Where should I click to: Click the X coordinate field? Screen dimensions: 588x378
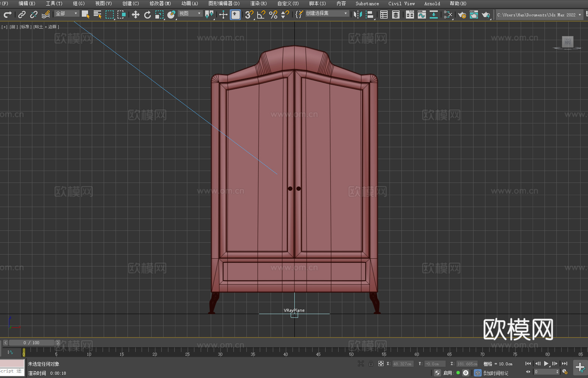[x=403, y=364]
